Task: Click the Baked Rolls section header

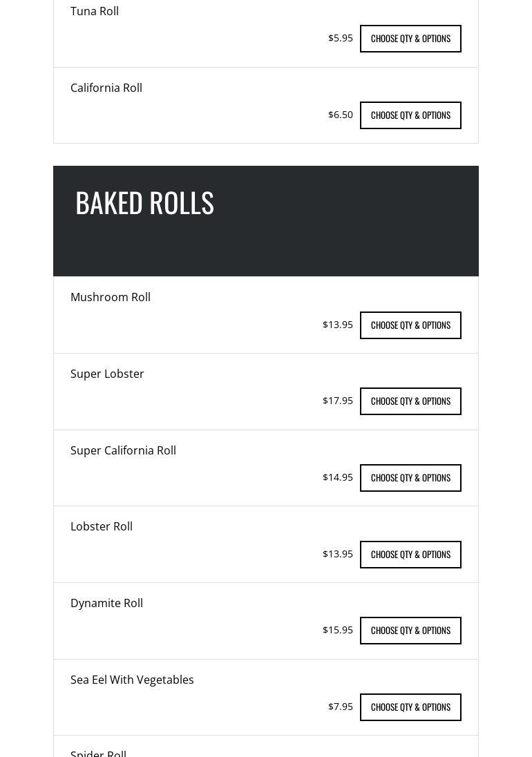Action: pos(144,202)
